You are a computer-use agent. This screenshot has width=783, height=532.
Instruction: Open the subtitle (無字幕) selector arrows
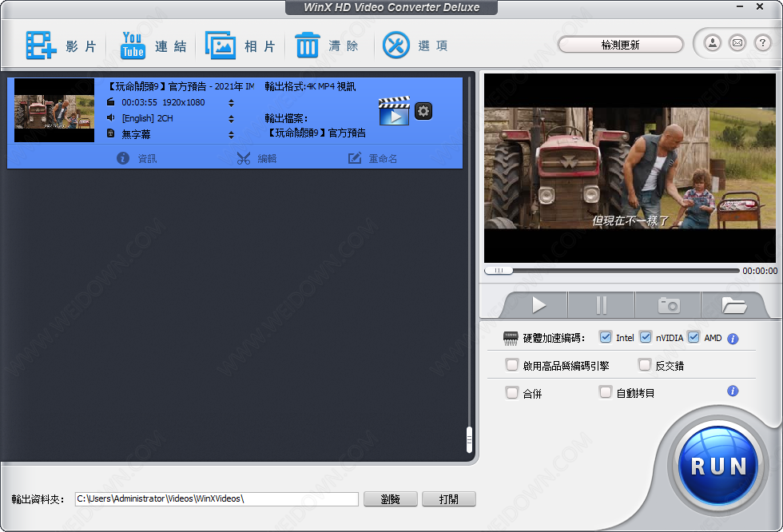pyautogui.click(x=231, y=135)
